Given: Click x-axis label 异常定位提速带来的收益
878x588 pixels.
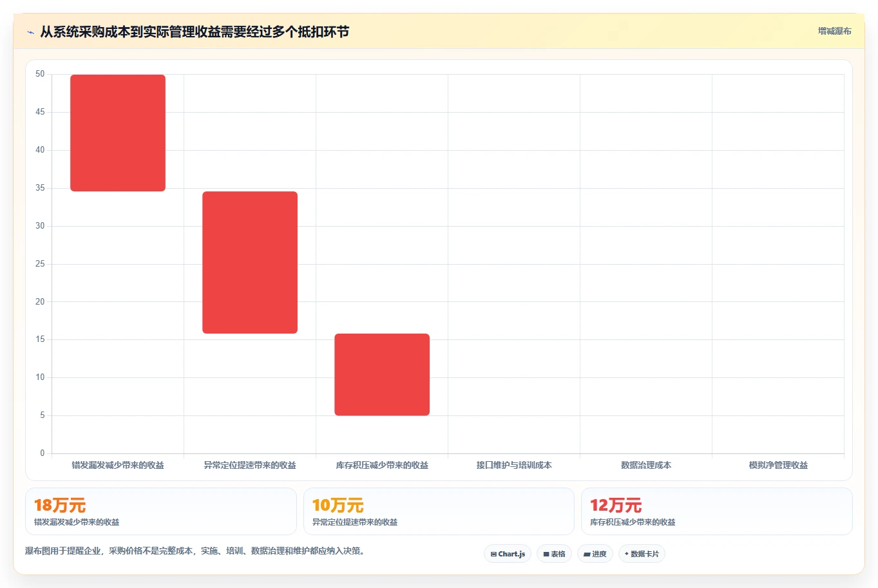Looking at the screenshot, I should 250,465.
